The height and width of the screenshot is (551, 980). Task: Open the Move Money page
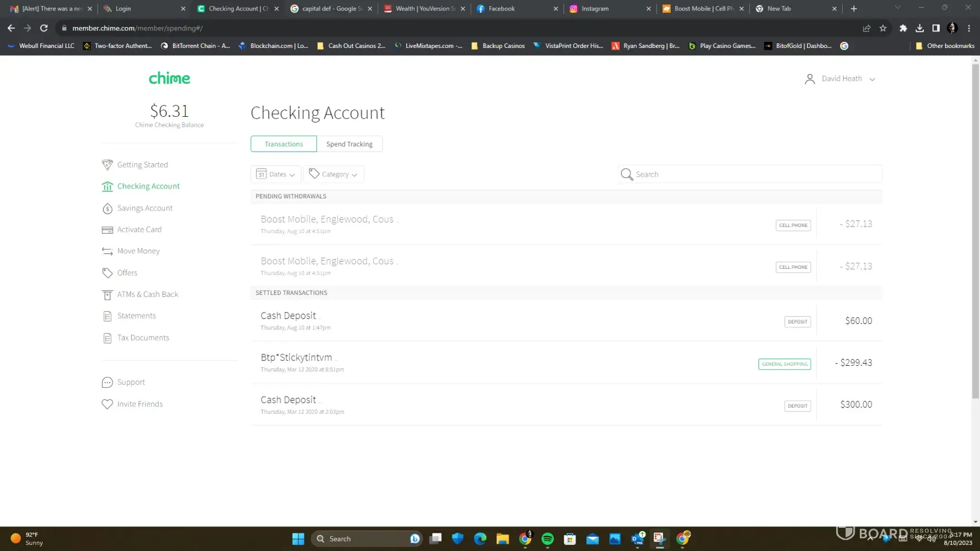click(x=138, y=251)
